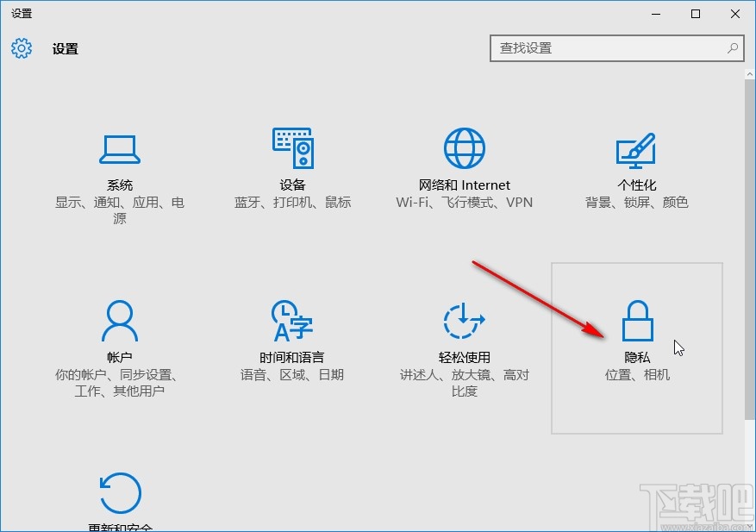Open 系统 settings icon

(x=120, y=148)
